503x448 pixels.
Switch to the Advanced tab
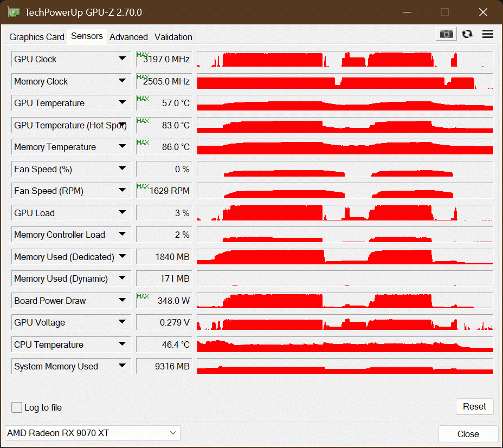[128, 37]
